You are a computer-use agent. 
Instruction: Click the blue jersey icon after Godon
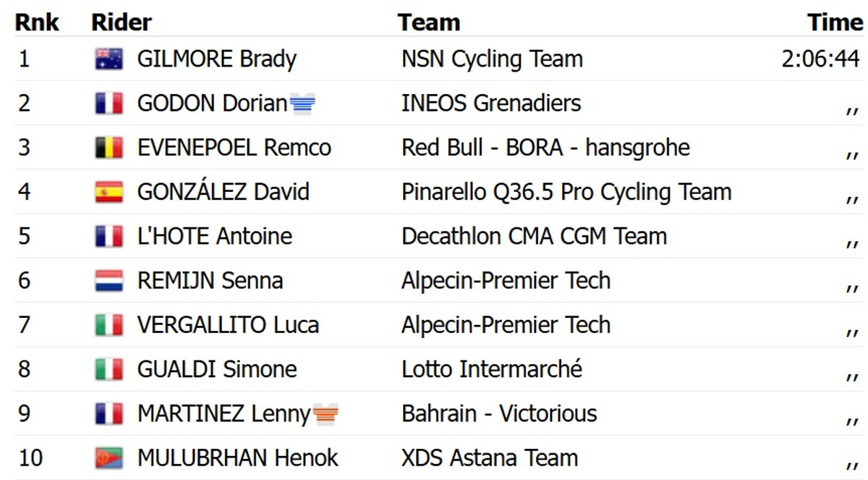[x=302, y=105]
